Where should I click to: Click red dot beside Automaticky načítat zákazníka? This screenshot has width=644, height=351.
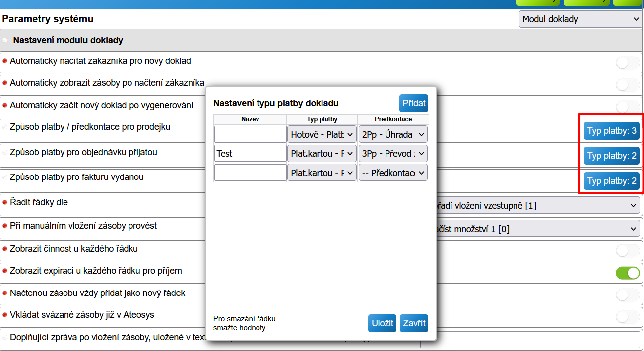click(5, 61)
